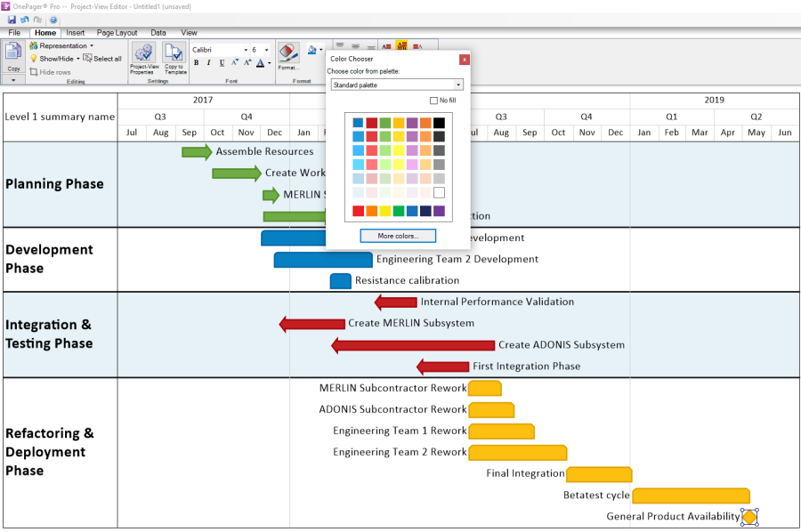
Task: Click the Integration & Testing Phase label
Action: (49, 334)
